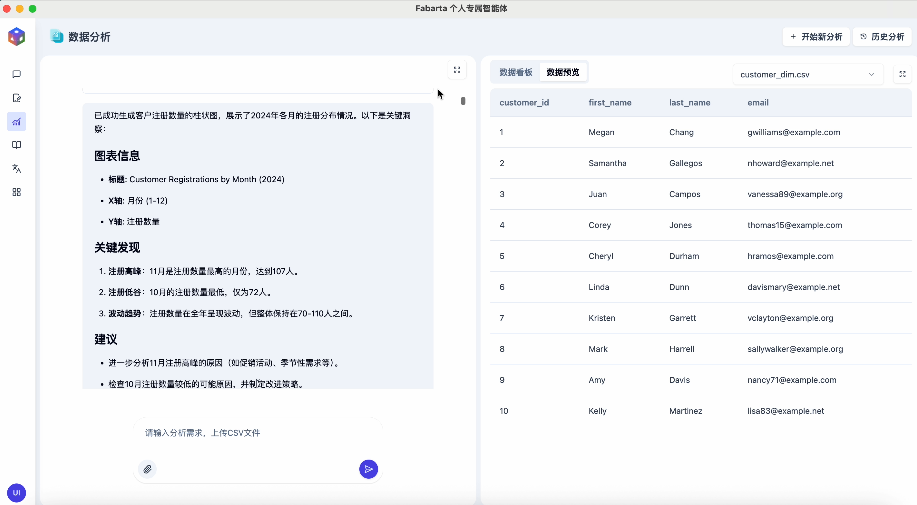This screenshot has height=505, width=917.
Task: Click the last name Martinez
Action: tap(685, 411)
